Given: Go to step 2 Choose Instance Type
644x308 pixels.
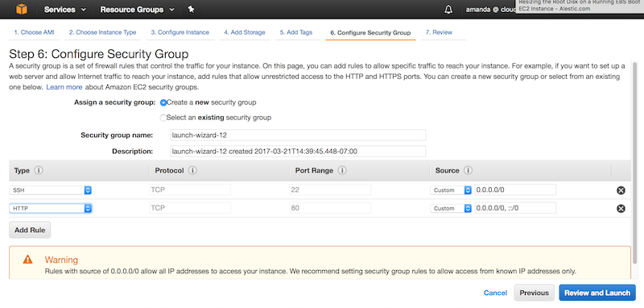Looking at the screenshot, I should 103,32.
